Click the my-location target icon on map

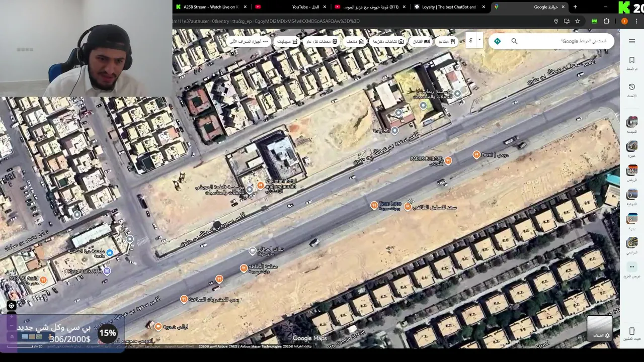pyautogui.click(x=11, y=305)
